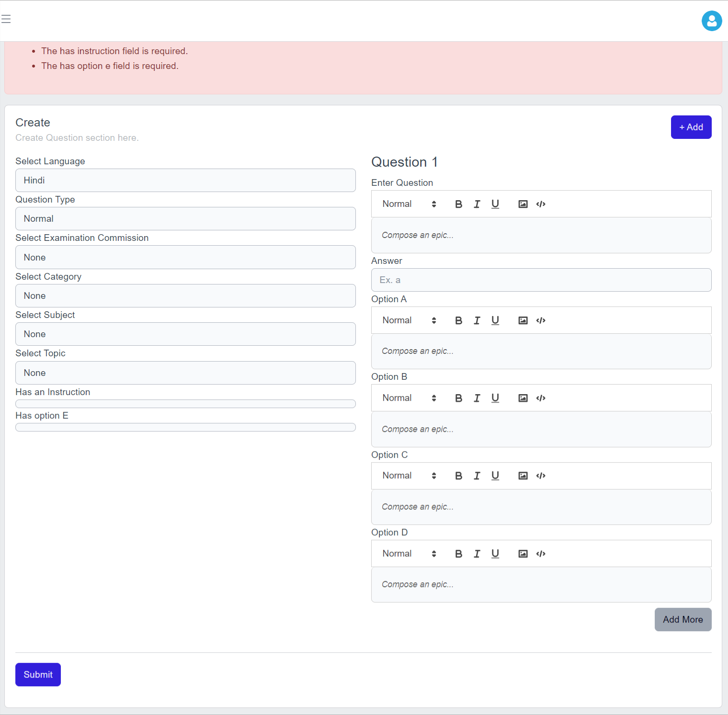Viewport: 728px width, 715px height.
Task: Open Has an Instruction field
Action: click(185, 404)
